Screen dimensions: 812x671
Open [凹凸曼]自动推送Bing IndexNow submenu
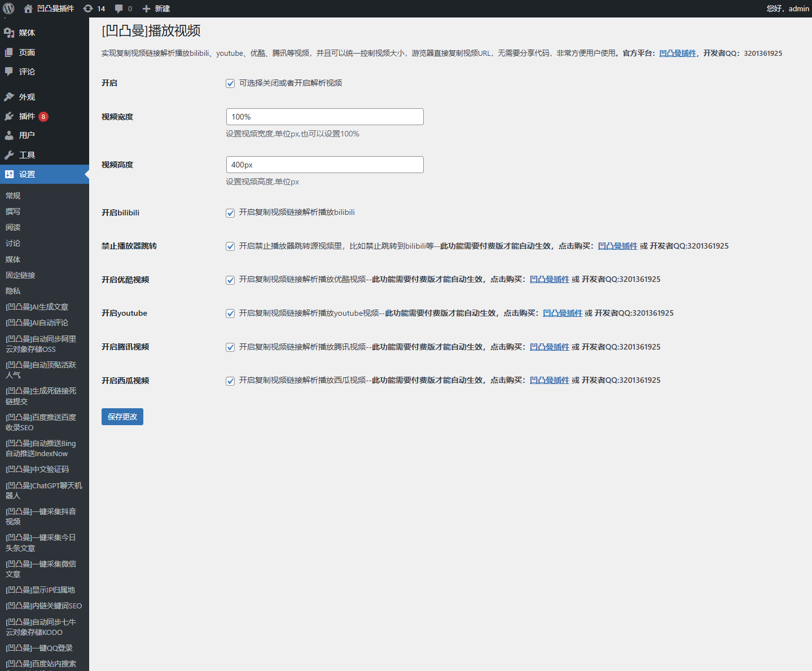pos(41,448)
